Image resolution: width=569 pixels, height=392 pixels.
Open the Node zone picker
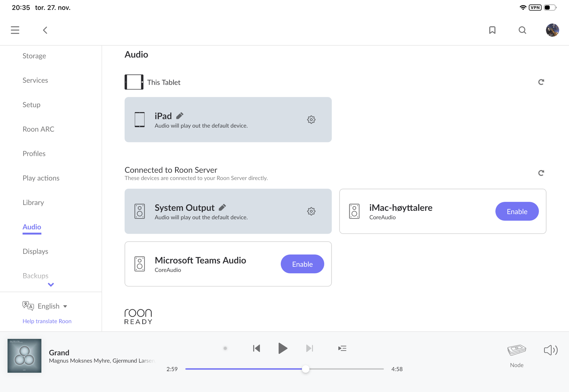tap(516, 356)
